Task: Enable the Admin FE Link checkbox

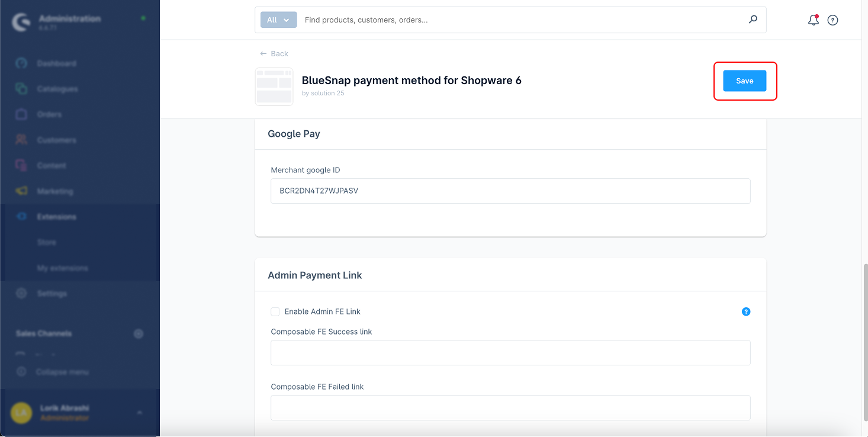Action: click(x=275, y=311)
